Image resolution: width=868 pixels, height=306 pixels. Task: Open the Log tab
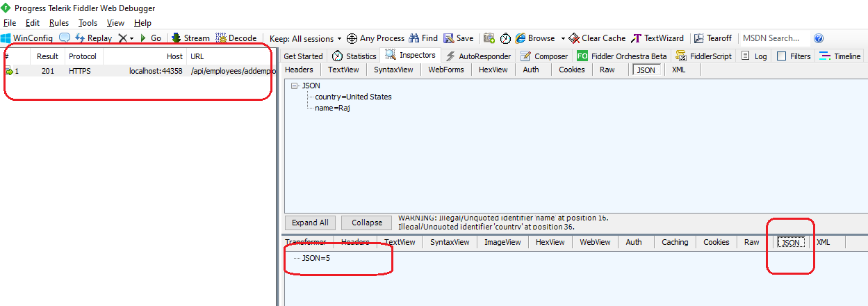(754, 56)
